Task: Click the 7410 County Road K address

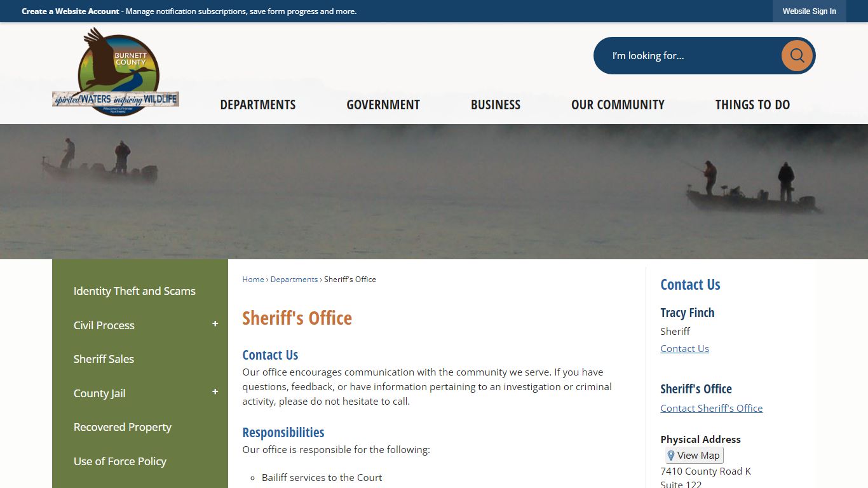Action: (x=705, y=471)
